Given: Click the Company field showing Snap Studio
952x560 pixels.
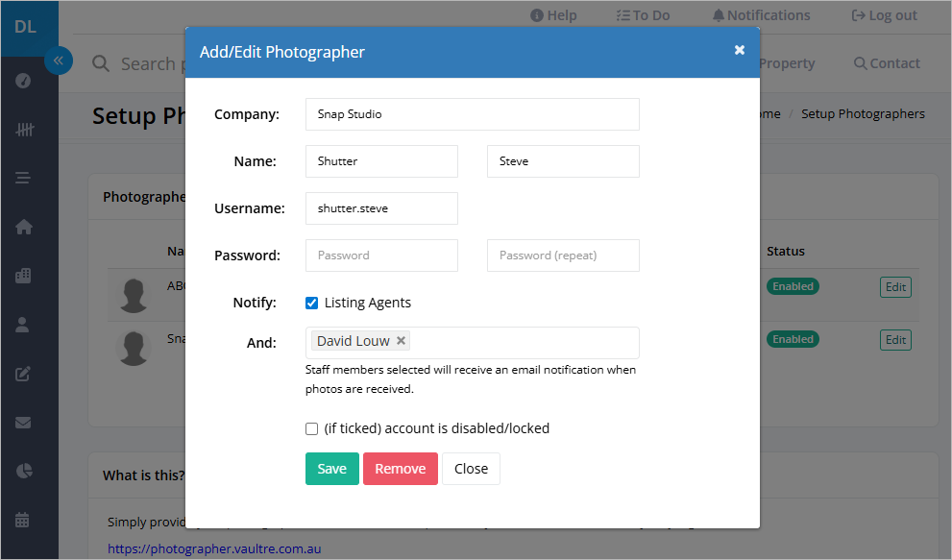Looking at the screenshot, I should (471, 114).
